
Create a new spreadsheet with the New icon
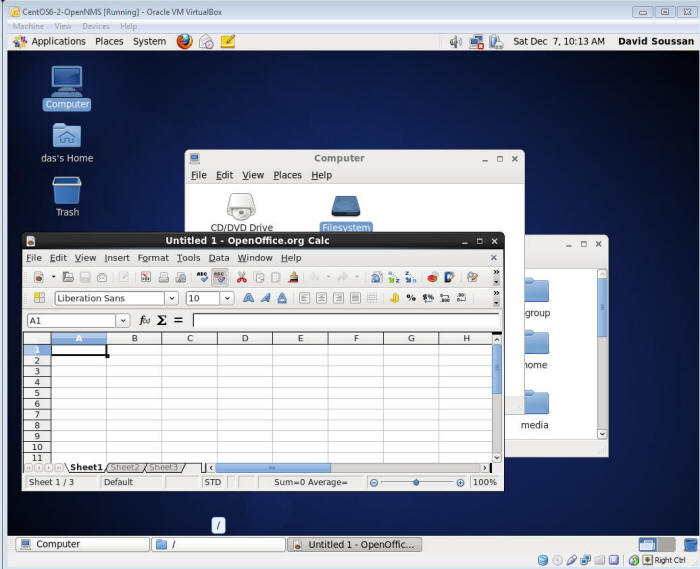[x=39, y=277]
